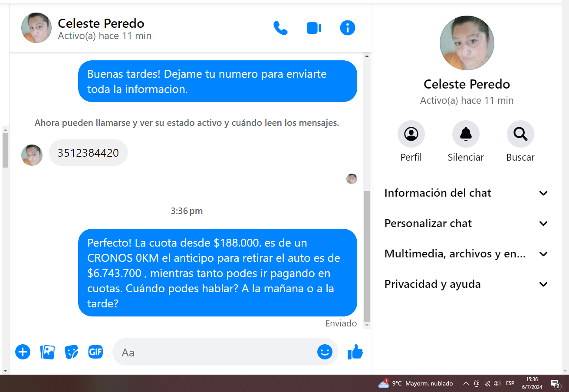569x392 pixels.
Task: Expand Información del chat section
Action: pyautogui.click(x=466, y=193)
